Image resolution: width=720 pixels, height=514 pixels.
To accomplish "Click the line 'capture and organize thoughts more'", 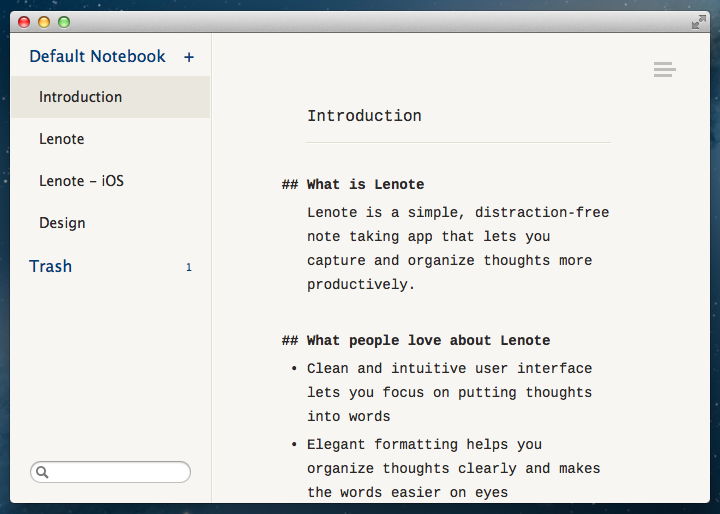I will pos(450,260).
